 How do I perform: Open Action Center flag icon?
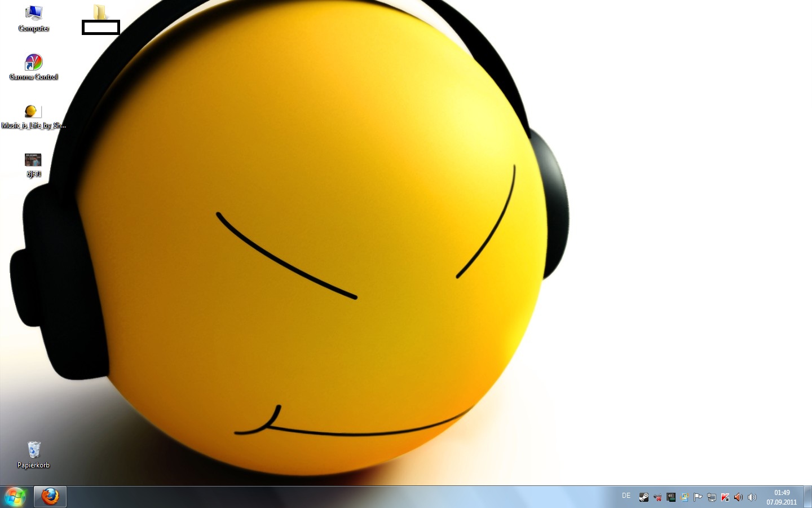point(698,497)
